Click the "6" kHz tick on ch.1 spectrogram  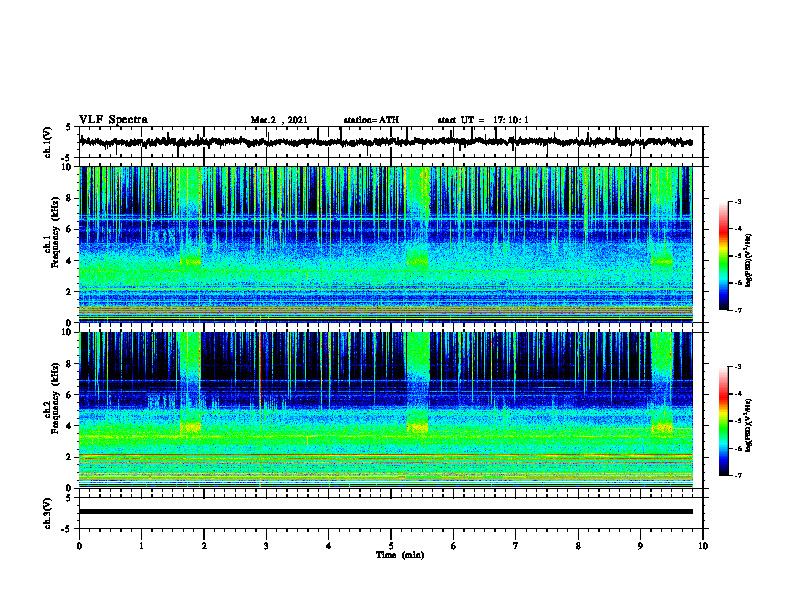[70, 229]
